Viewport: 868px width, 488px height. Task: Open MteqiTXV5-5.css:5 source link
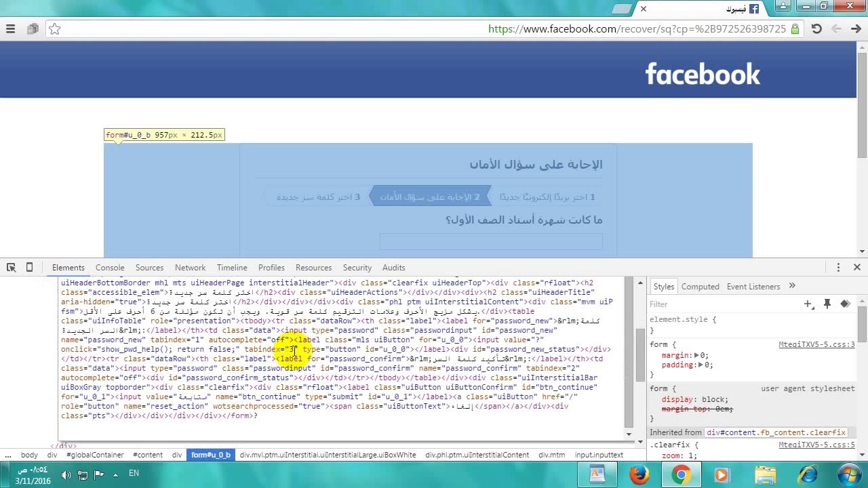[816, 445]
